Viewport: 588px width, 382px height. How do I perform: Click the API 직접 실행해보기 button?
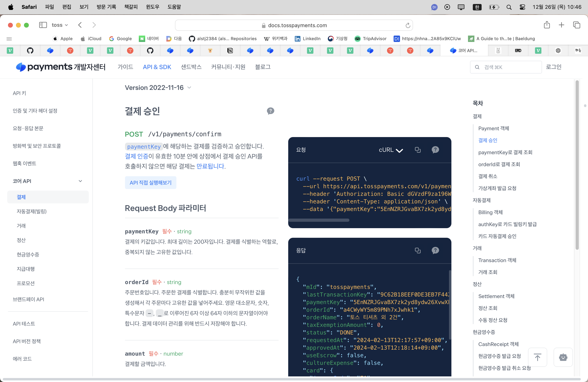[x=150, y=183]
